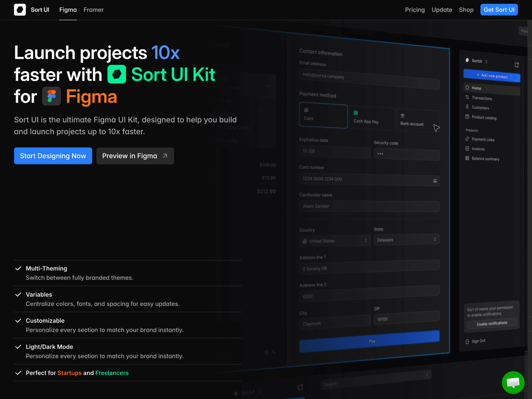Click Enable notifications button
This screenshot has width=532, height=399.
(492, 324)
